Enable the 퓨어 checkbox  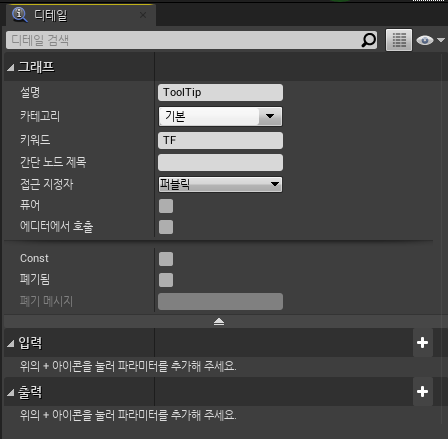tap(166, 206)
